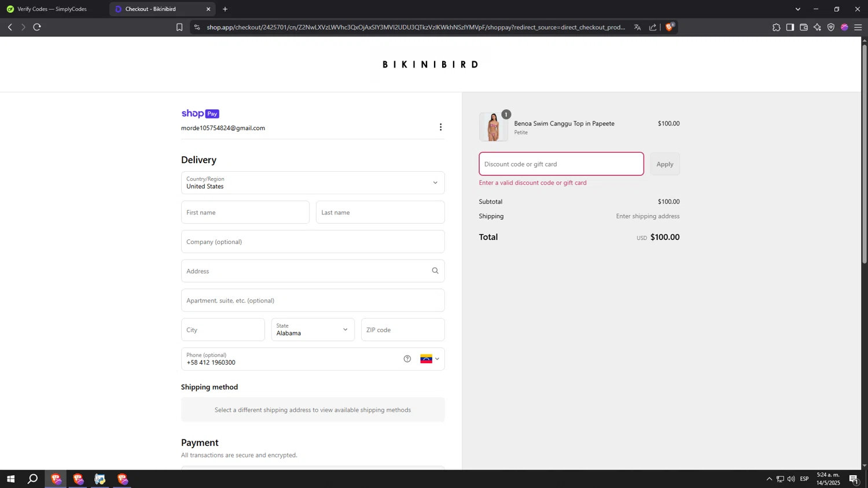868x488 pixels.
Task: Switch to the Verify Codes SimplyCodes tab
Action: [x=53, y=9]
